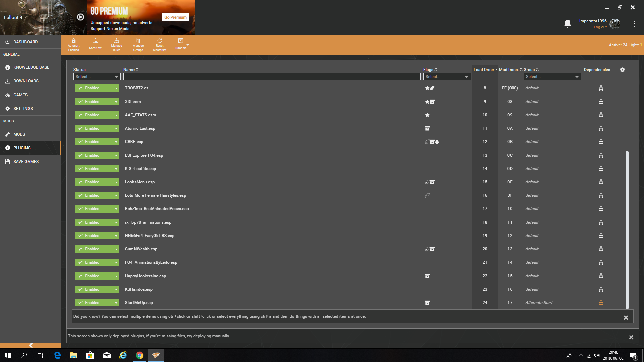
Task: Open Windows action center notifications
Action: [x=633, y=356]
